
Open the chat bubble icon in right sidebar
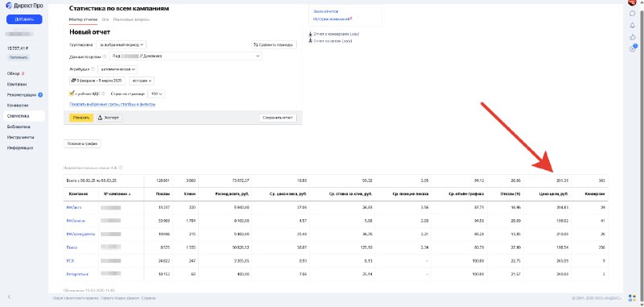(x=632, y=14)
